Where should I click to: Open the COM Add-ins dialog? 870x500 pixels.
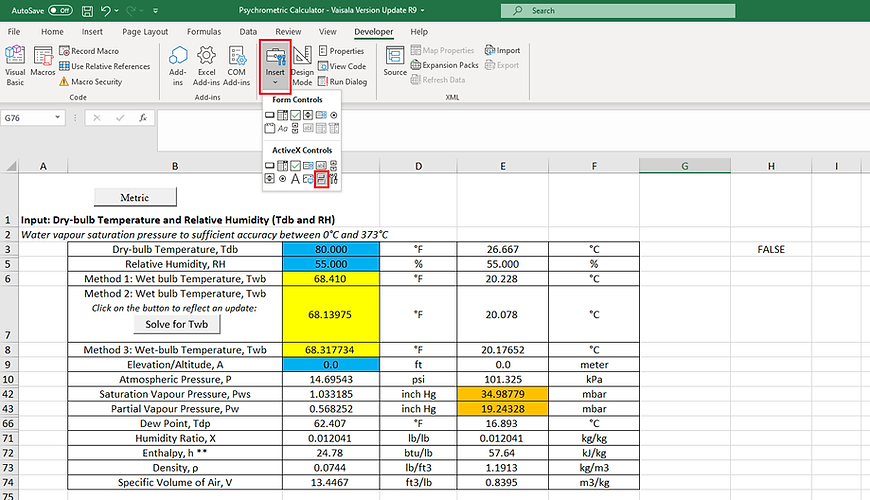coord(236,65)
